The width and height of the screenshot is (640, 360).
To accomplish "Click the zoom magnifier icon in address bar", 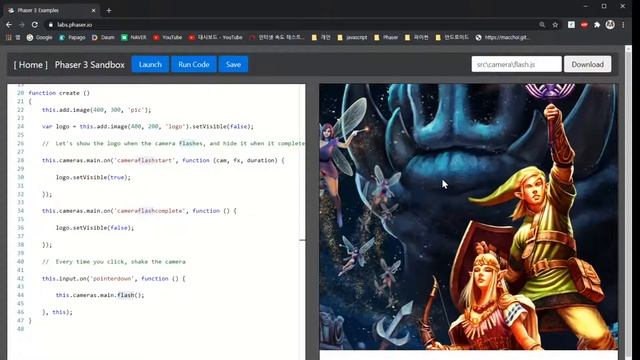I will click(542, 25).
